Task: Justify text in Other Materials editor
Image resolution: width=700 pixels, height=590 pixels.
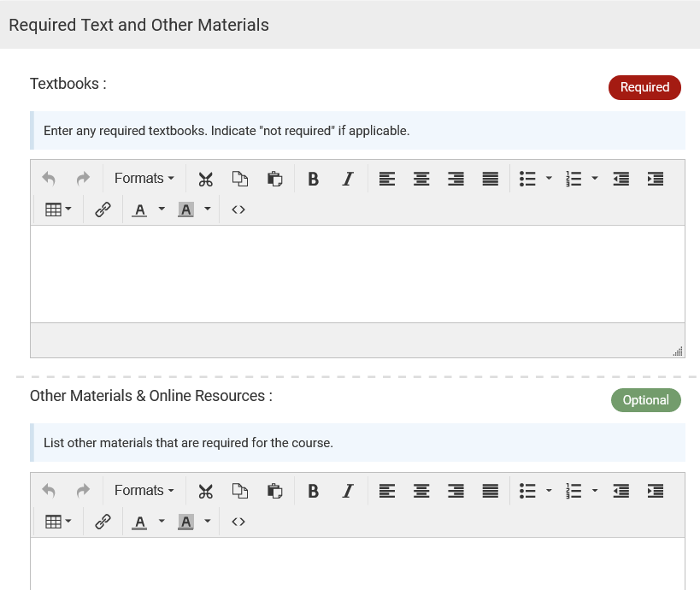Action: click(x=491, y=491)
